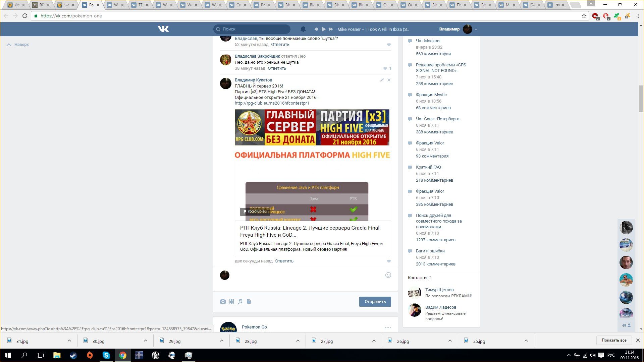This screenshot has width=644, height=362.
Task: Open the emoji smiley picker
Action: point(388,275)
